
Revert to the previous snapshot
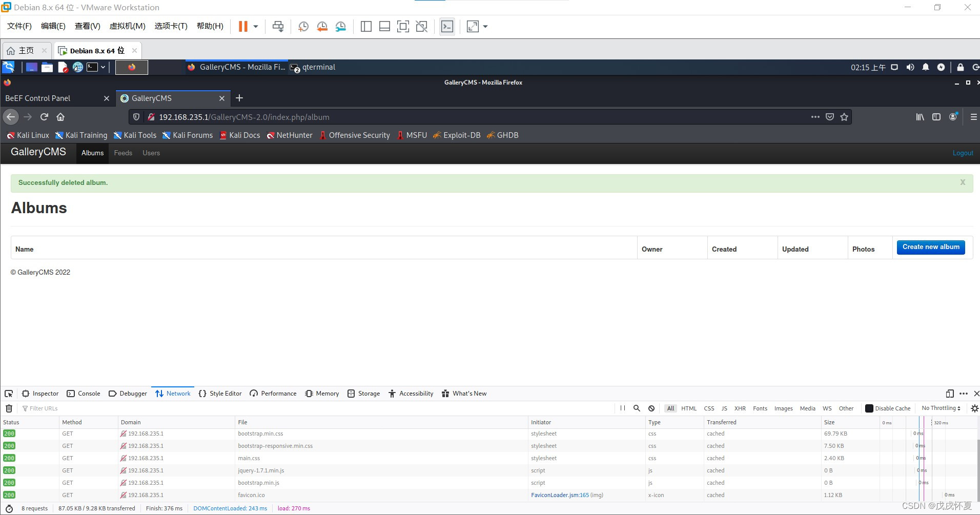click(322, 26)
